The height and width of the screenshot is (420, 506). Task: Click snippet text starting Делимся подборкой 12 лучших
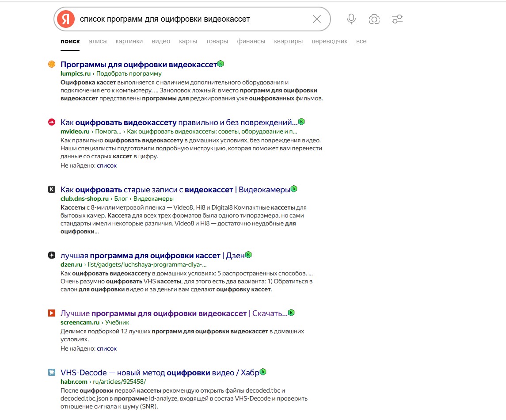(x=183, y=335)
